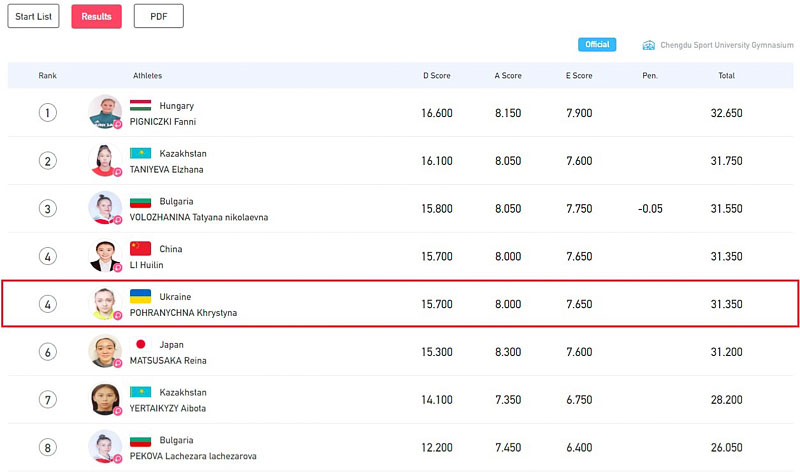
Task: Open POHRANYCHNA Khrystyna athlete name link
Action: 183,313
